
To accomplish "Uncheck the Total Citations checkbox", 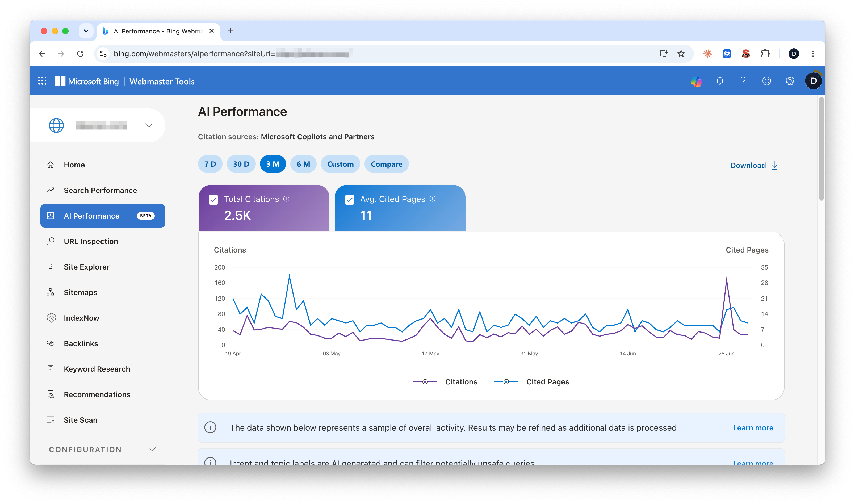I will pyautogui.click(x=213, y=200).
